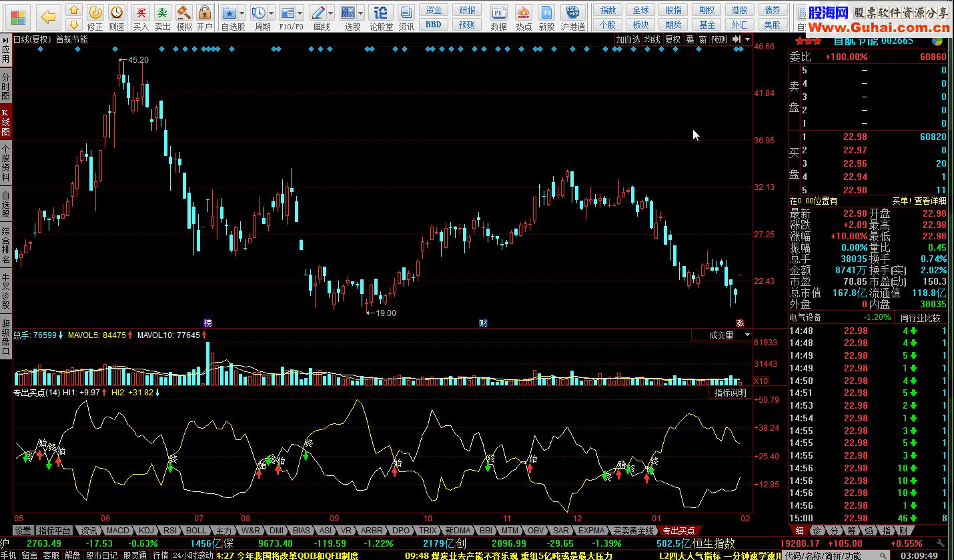Switch to the 分时图 side tab
The image size is (954, 560).
click(x=5, y=87)
